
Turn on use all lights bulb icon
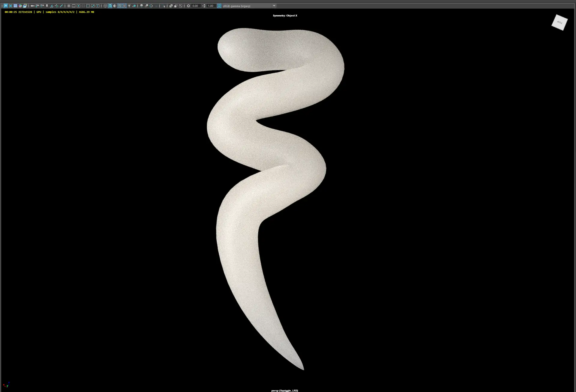[x=129, y=6]
